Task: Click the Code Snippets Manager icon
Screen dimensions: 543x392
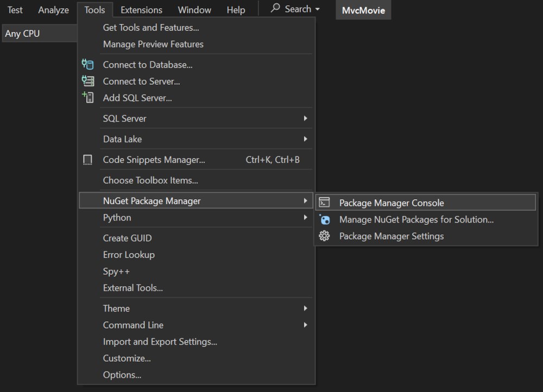Action: (x=87, y=160)
